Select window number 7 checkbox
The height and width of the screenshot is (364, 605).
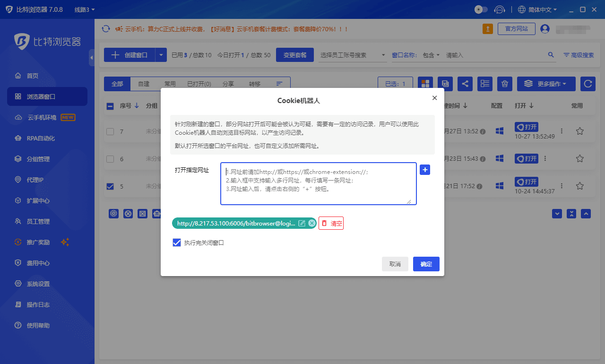point(110,131)
